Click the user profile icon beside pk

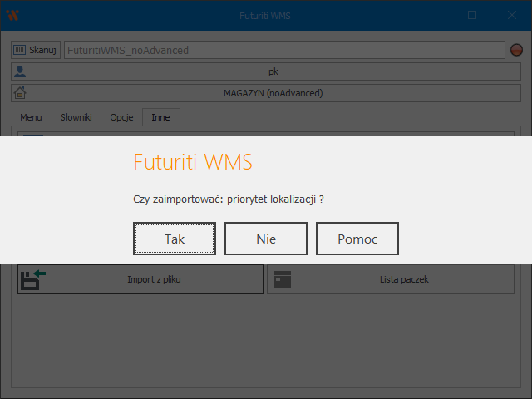21,71
